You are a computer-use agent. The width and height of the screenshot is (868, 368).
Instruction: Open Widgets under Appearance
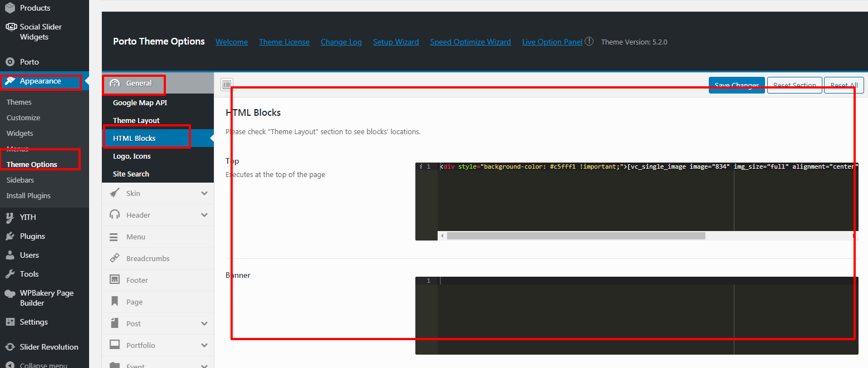pyautogui.click(x=20, y=133)
